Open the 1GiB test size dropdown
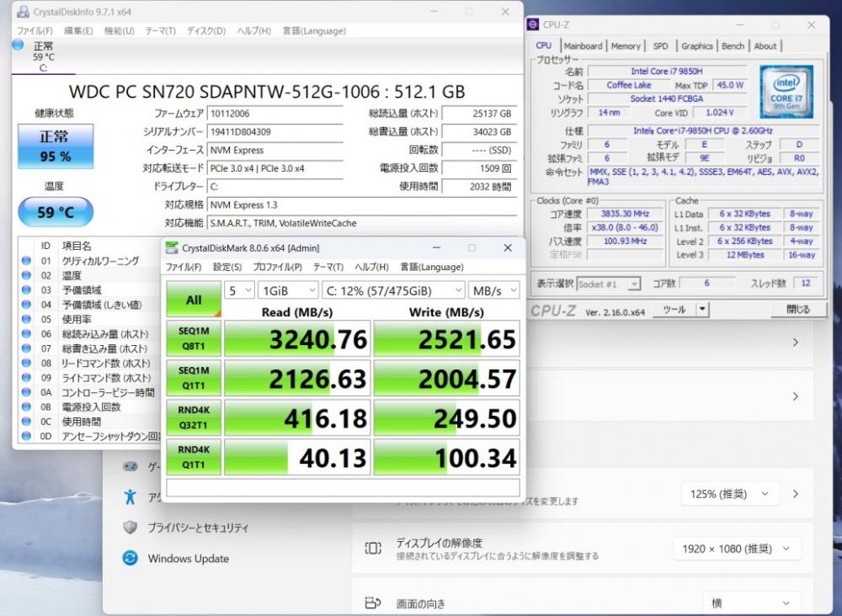 point(288,289)
